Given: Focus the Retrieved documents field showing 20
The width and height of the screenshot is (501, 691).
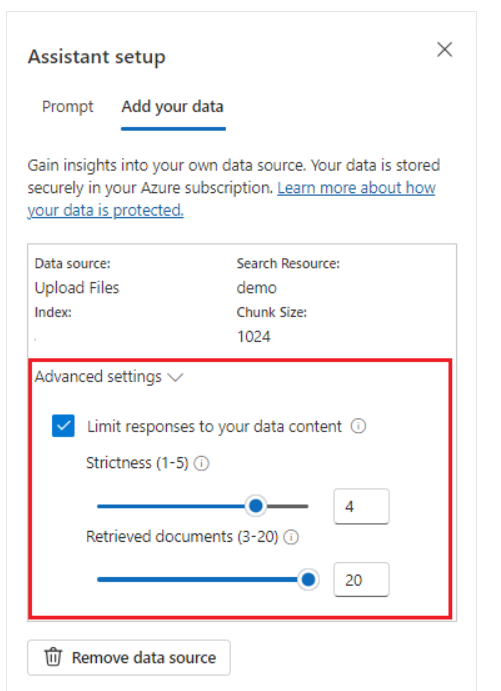Looking at the screenshot, I should pyautogui.click(x=361, y=580).
